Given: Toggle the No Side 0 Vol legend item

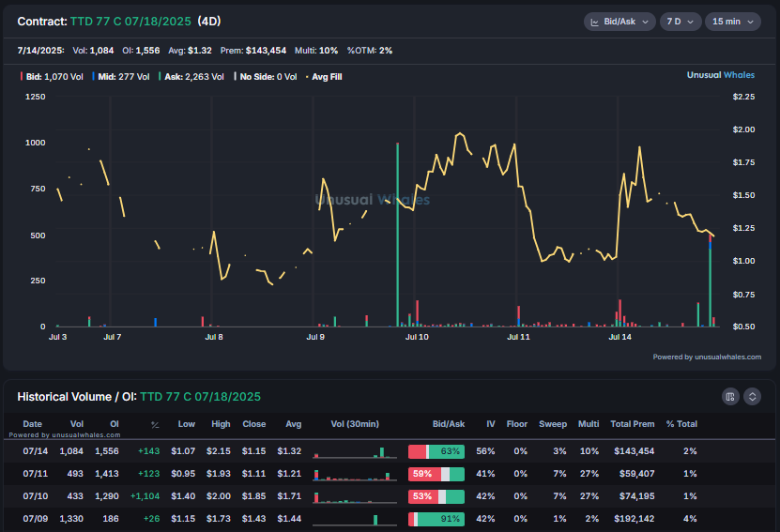Looking at the screenshot, I should point(266,77).
